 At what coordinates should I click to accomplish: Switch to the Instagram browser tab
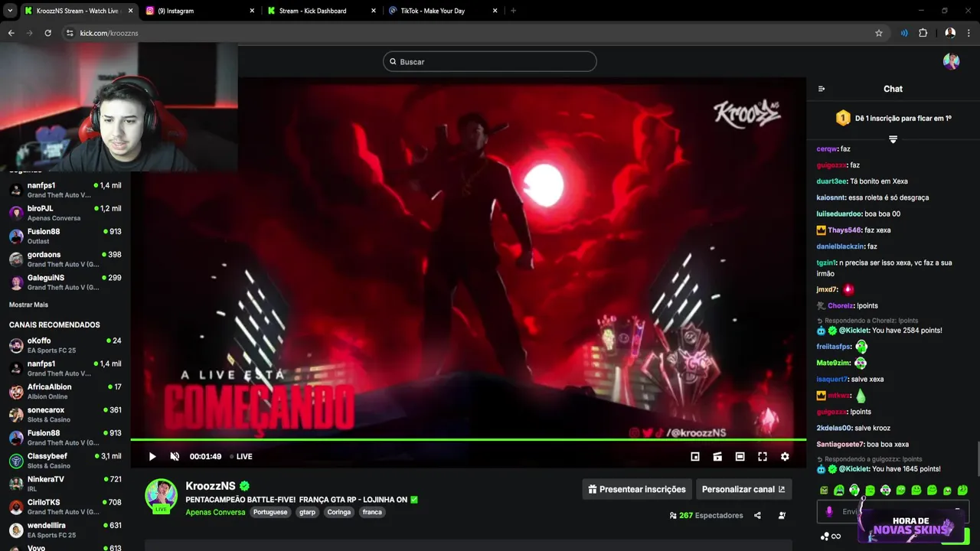pyautogui.click(x=200, y=11)
